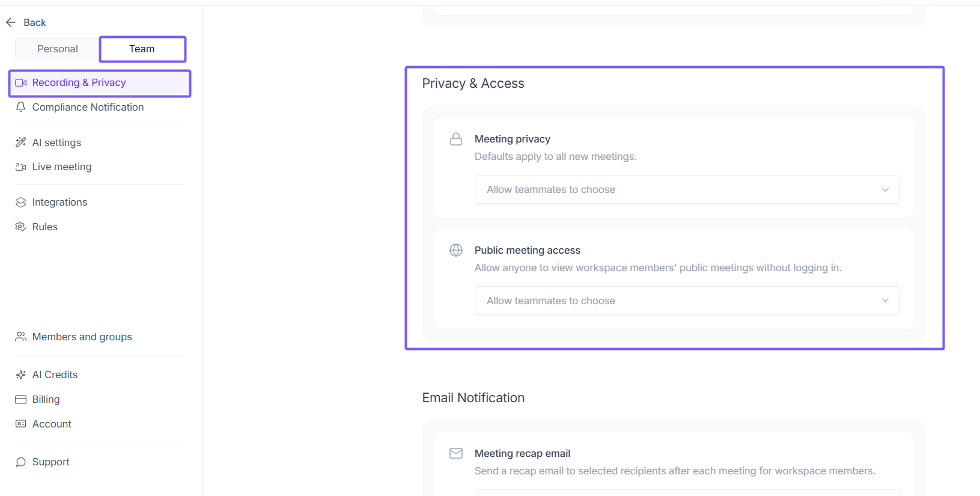Click the Live meeting icon
The image size is (980, 496).
(21, 167)
